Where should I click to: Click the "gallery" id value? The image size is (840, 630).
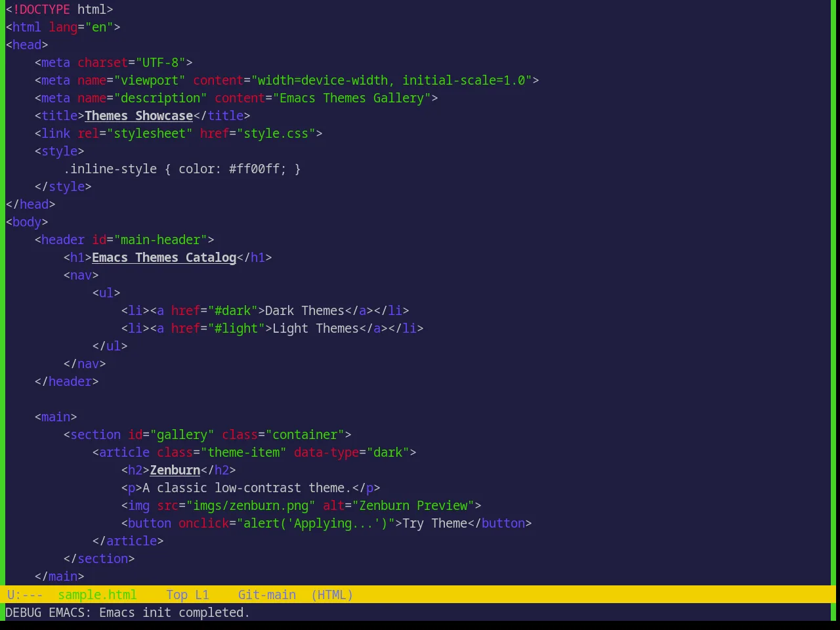pyautogui.click(x=182, y=434)
